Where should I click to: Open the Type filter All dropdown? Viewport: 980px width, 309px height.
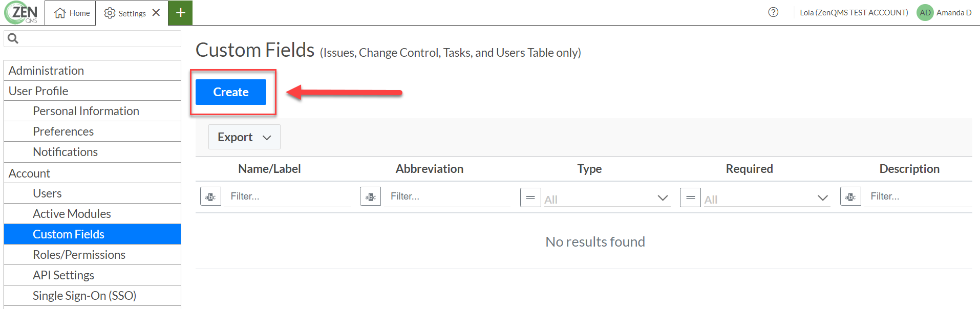(607, 198)
